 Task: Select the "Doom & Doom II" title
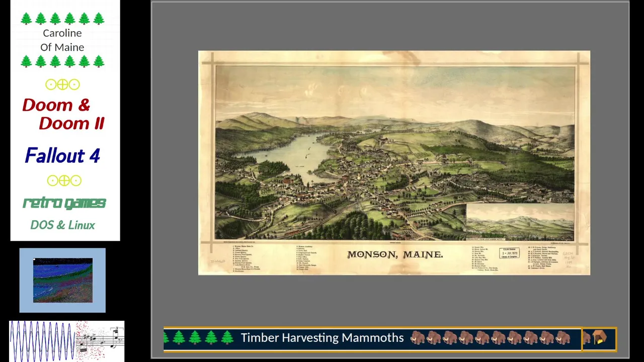[x=63, y=114]
